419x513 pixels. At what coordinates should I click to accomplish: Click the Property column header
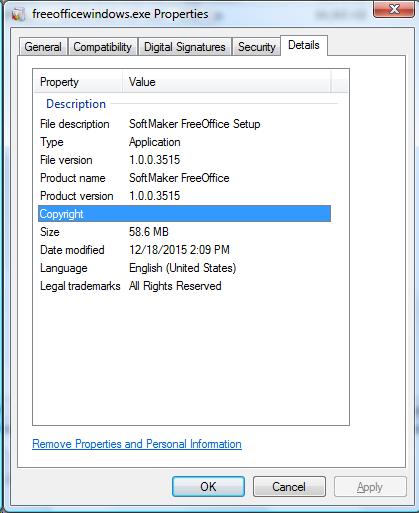(x=78, y=82)
